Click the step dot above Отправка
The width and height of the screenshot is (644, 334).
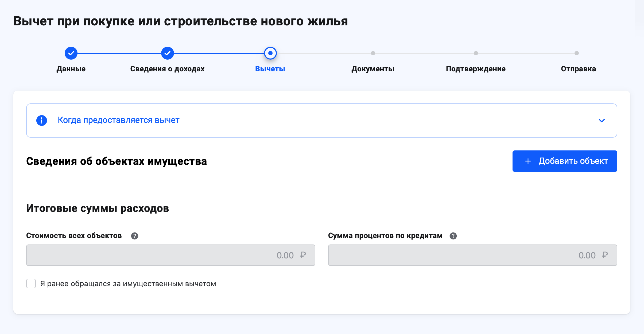[577, 53]
